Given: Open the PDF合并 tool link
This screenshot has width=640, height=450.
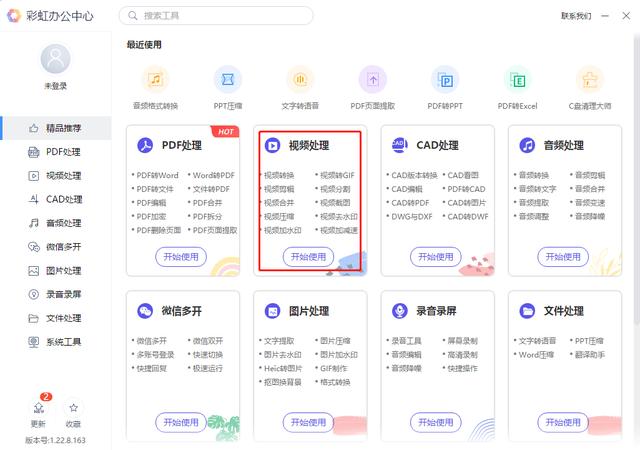Looking at the screenshot, I should pos(207,203).
